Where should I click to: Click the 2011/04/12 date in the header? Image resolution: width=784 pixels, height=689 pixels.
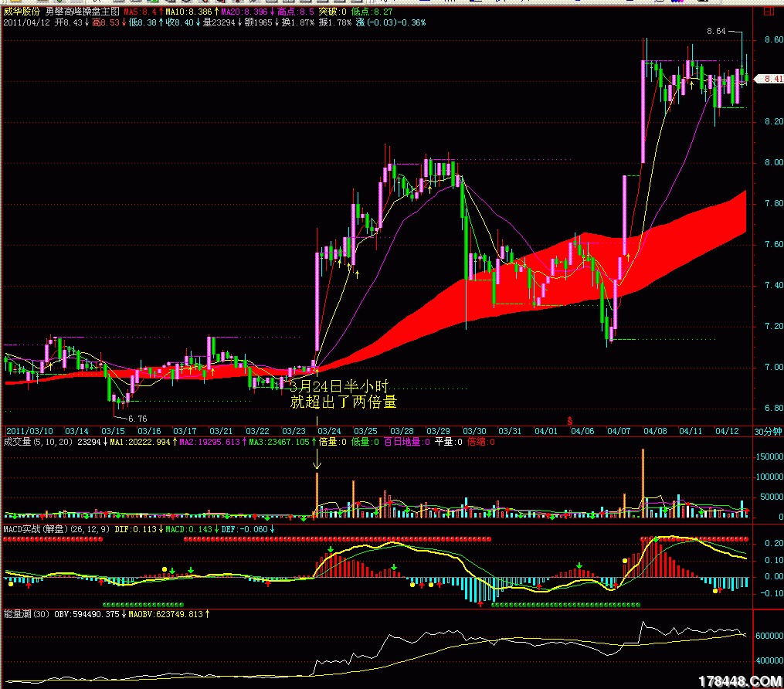pos(26,22)
